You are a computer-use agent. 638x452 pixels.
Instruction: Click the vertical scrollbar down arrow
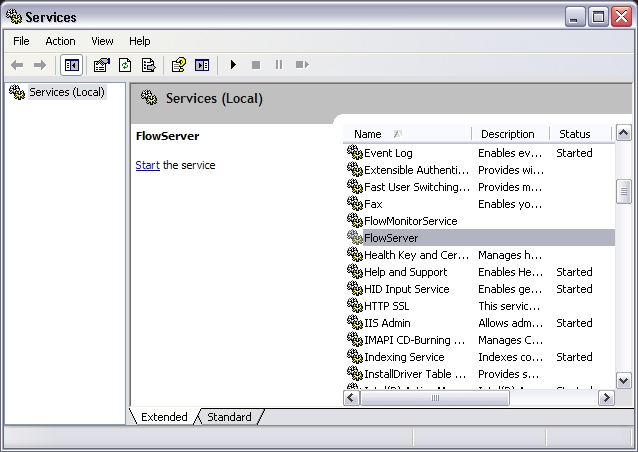[623, 381]
